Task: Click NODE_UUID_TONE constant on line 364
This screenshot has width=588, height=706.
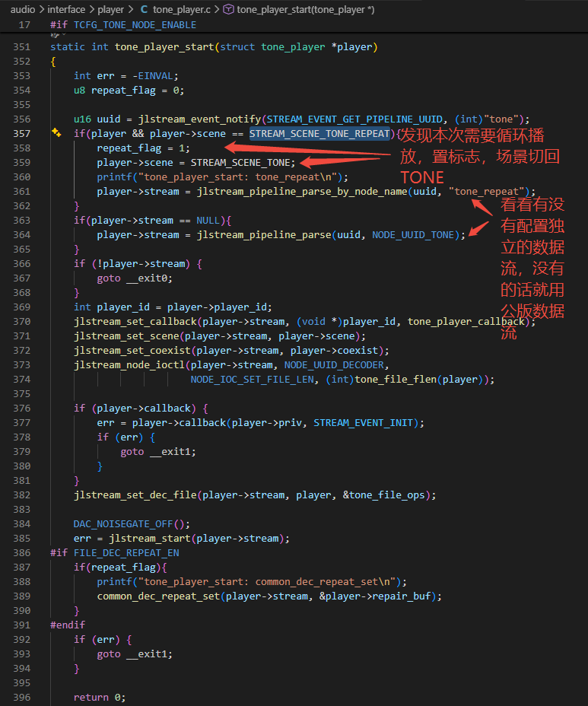Action: 413,235
